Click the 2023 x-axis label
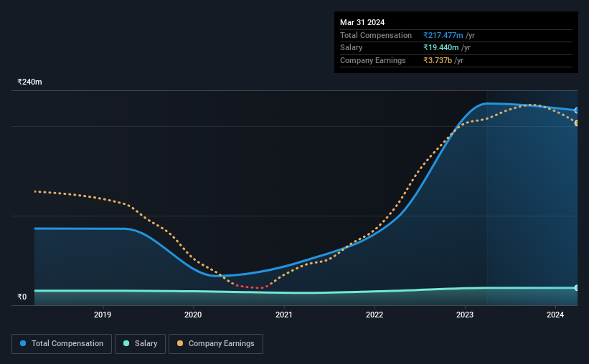Viewport: 589px width, 364px height. [465, 315]
